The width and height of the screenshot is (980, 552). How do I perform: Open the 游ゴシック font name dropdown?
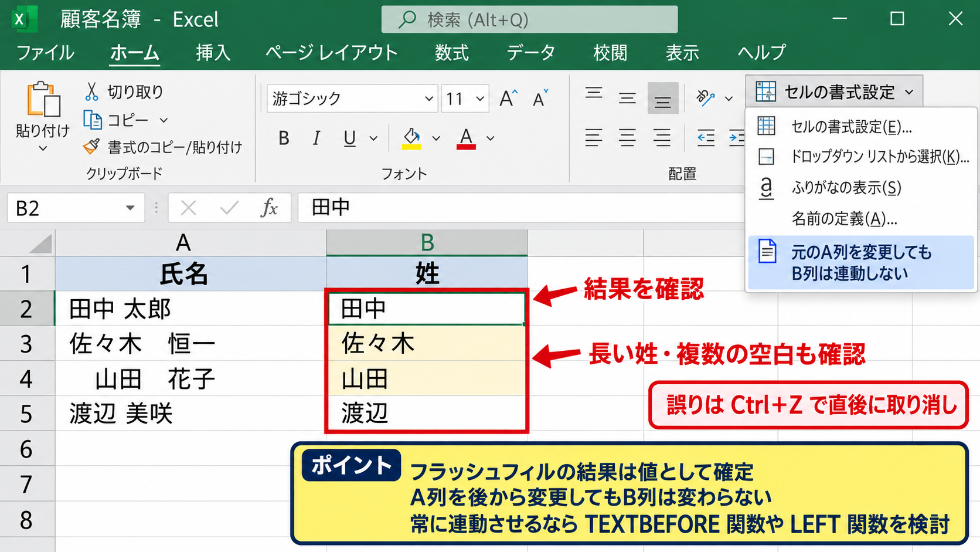pos(429,99)
